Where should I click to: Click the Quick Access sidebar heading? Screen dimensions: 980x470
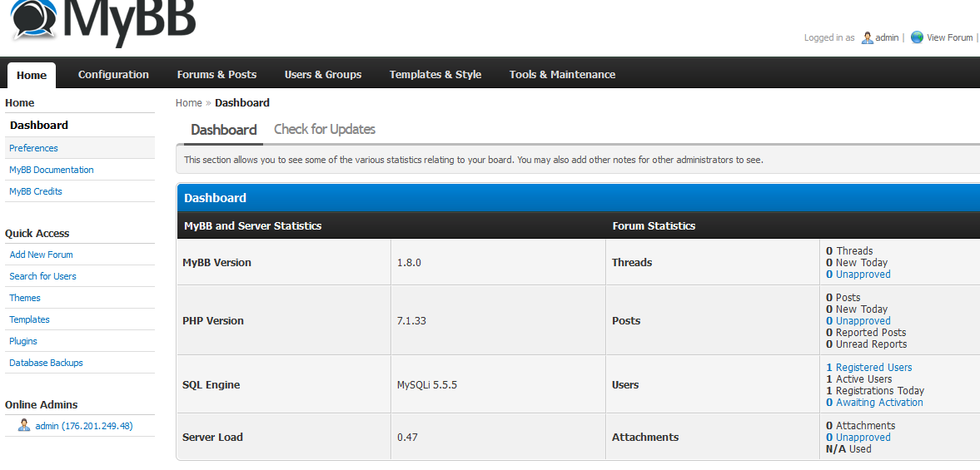37,234
